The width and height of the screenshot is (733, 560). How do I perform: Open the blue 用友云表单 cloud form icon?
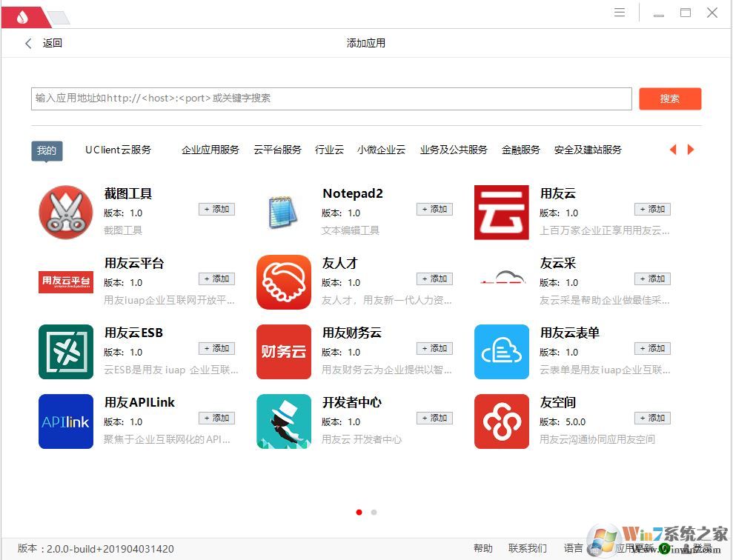(501, 352)
